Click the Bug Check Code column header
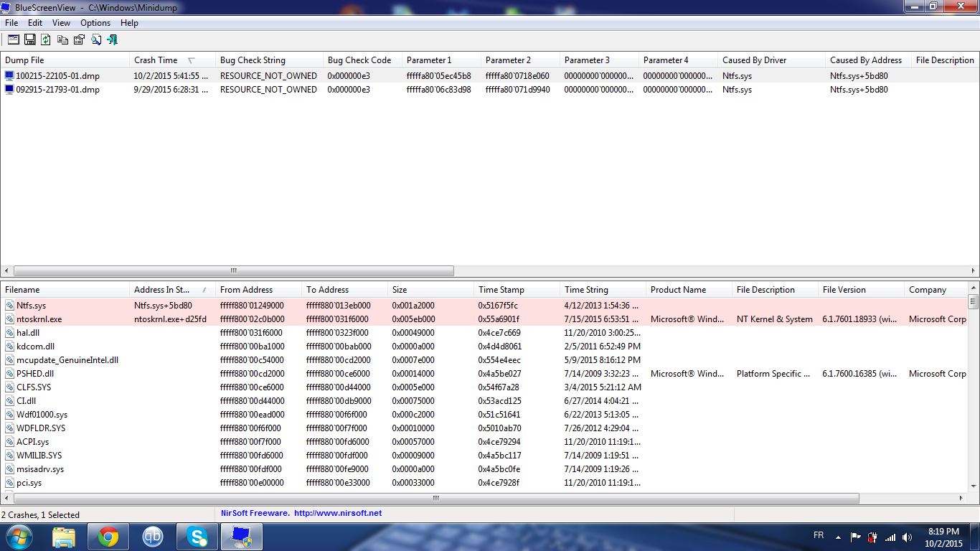This screenshot has width=980, height=551. (x=362, y=60)
